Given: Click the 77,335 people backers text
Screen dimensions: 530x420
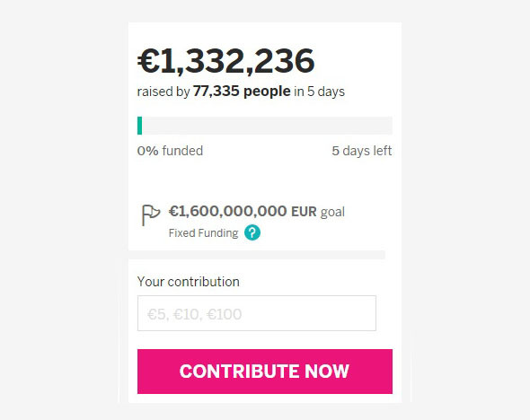Looking at the screenshot, I should 242,92.
